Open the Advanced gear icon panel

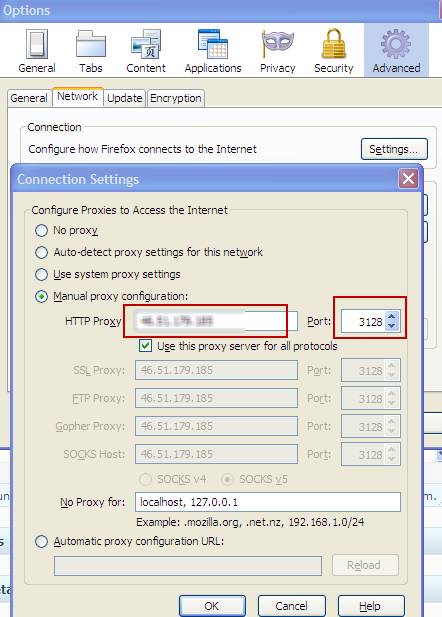396,50
